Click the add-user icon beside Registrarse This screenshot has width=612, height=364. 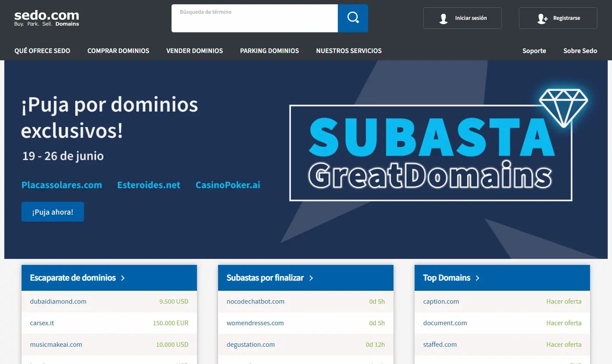[x=542, y=19]
